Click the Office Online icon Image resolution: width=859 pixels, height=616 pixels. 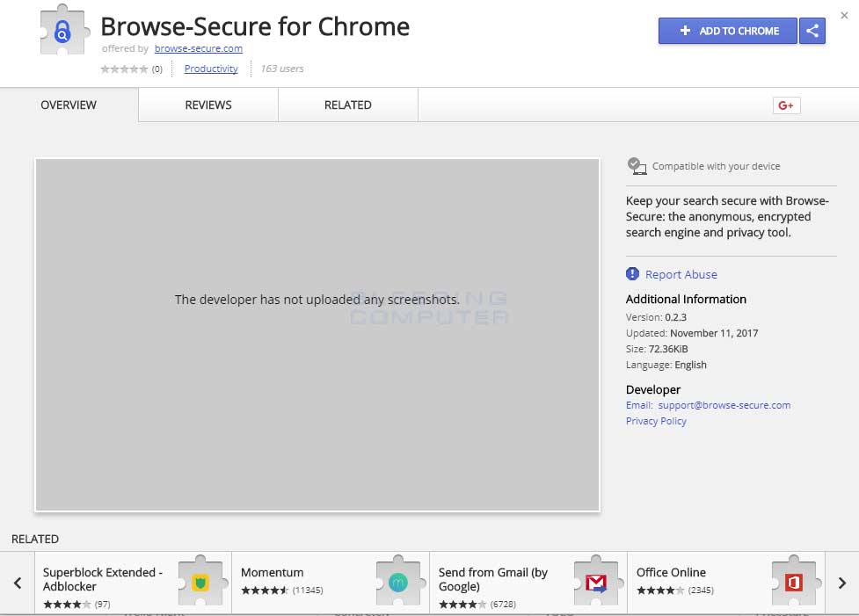[794, 582]
